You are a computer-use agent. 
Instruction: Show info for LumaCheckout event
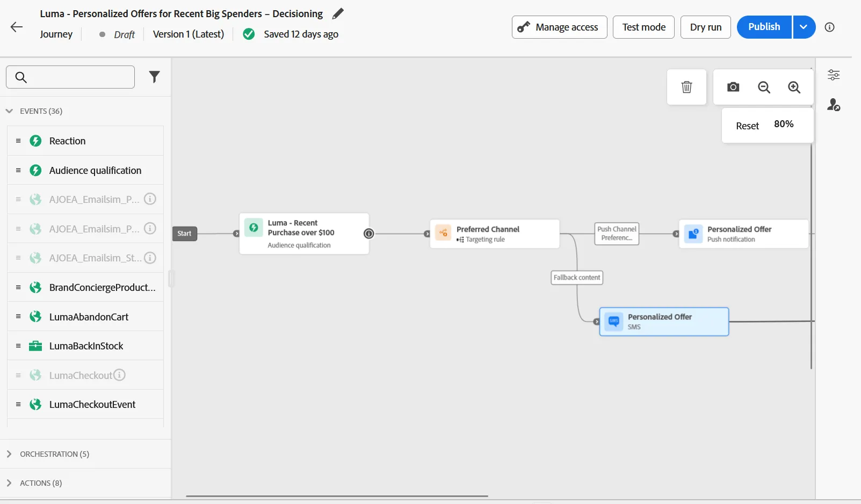tap(120, 375)
